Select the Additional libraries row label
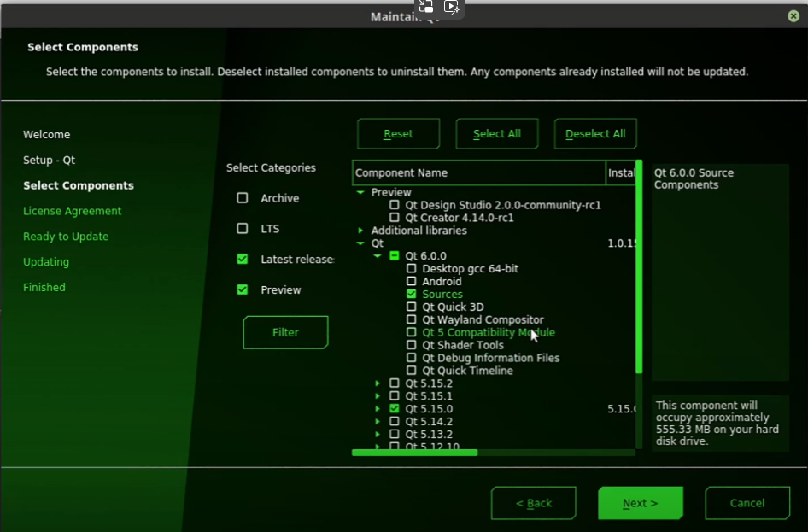The width and height of the screenshot is (808, 532). click(419, 231)
